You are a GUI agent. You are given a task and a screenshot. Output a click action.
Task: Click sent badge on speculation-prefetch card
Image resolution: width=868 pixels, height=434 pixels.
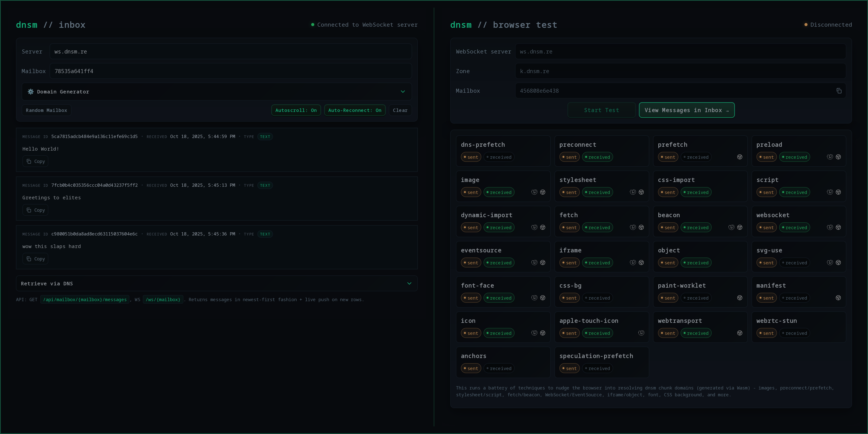(569, 369)
